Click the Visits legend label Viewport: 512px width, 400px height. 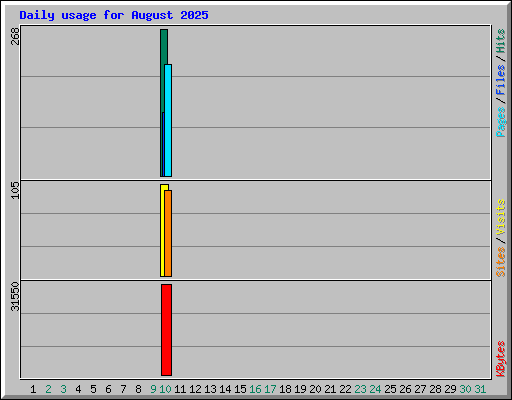click(500, 217)
